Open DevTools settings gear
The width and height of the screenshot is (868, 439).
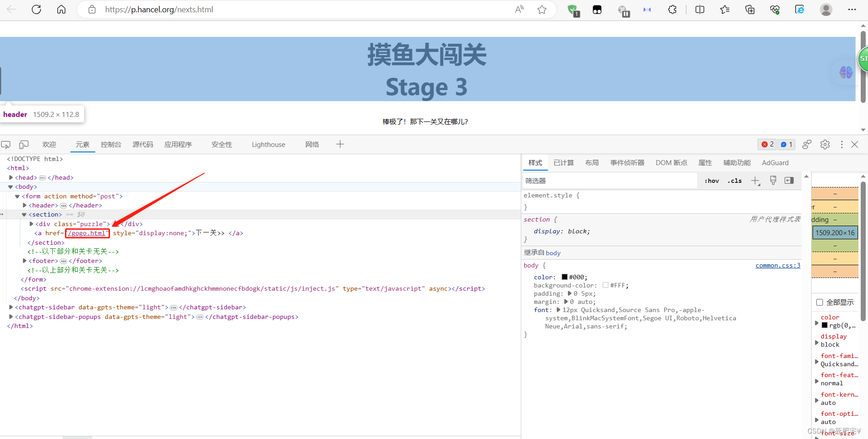click(825, 144)
